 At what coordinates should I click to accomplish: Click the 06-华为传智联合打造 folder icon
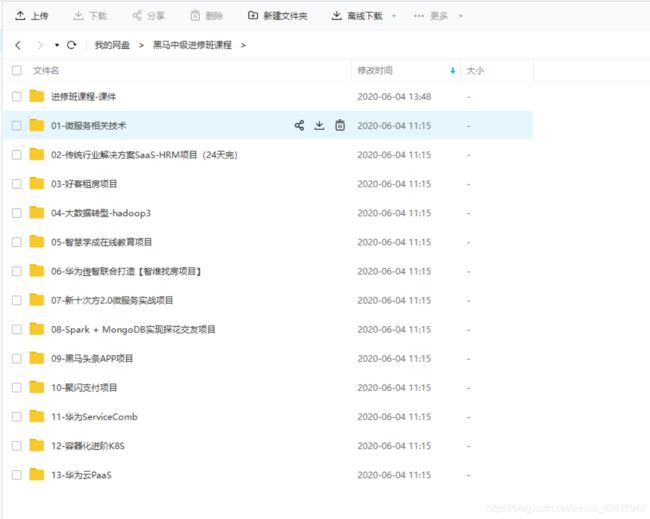(36, 271)
